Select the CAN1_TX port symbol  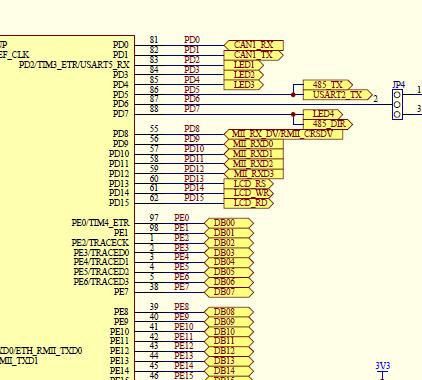tap(254, 55)
